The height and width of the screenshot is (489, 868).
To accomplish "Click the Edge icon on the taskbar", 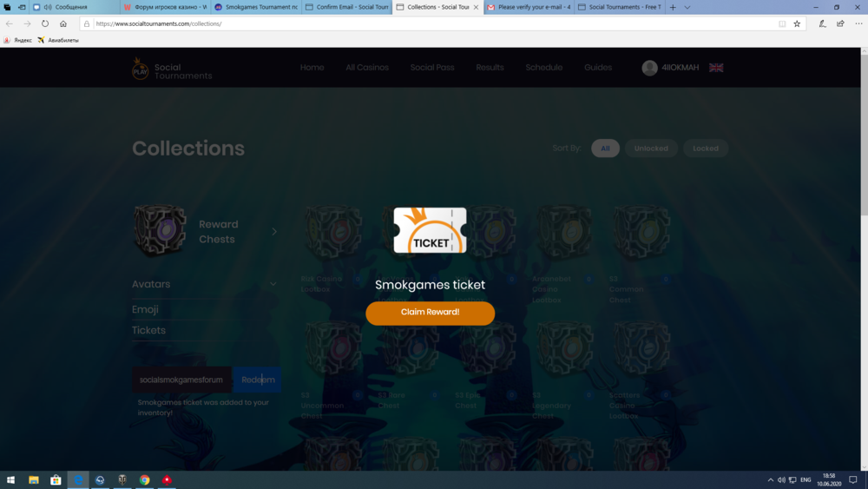I will [78, 480].
